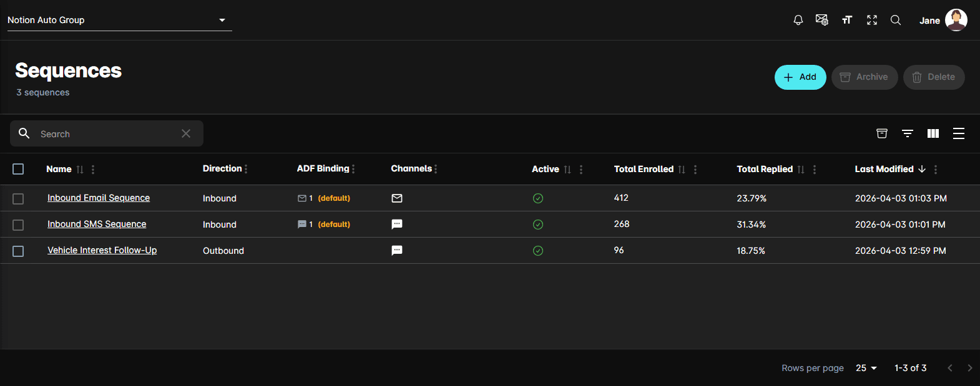980x386 pixels.
Task: Click the Delete button
Action: 934,77
